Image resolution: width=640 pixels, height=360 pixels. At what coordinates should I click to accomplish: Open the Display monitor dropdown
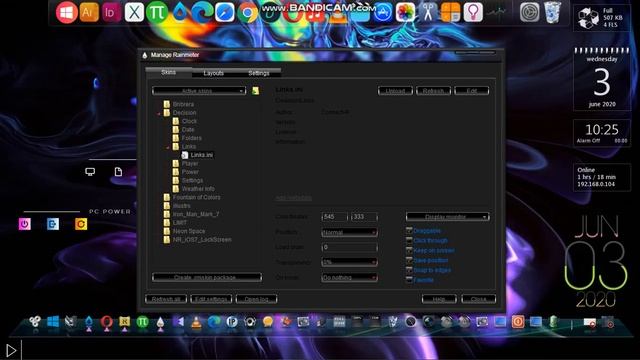pos(448,217)
